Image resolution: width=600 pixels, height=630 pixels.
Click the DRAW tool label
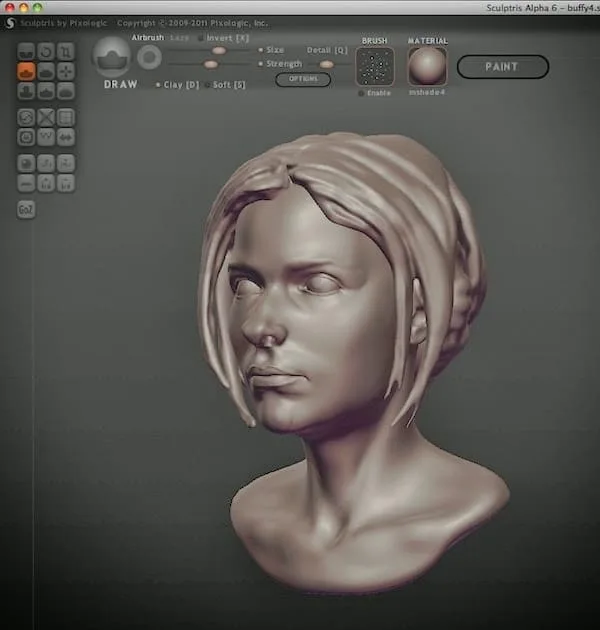pyautogui.click(x=121, y=84)
